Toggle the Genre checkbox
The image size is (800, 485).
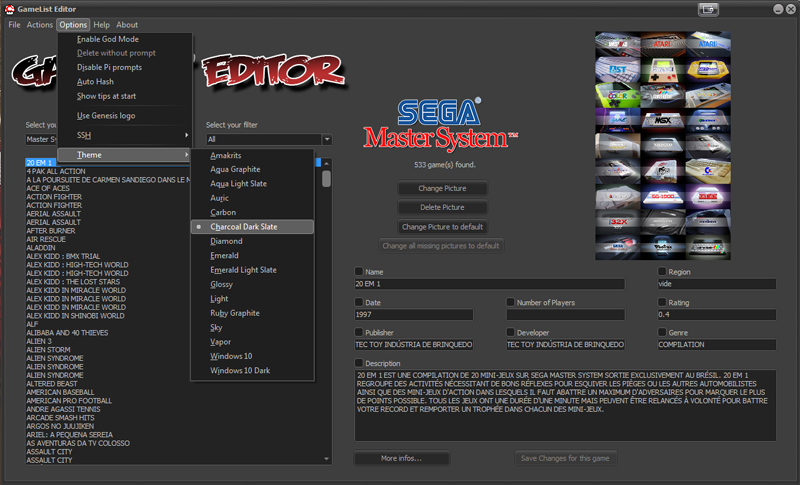click(662, 332)
